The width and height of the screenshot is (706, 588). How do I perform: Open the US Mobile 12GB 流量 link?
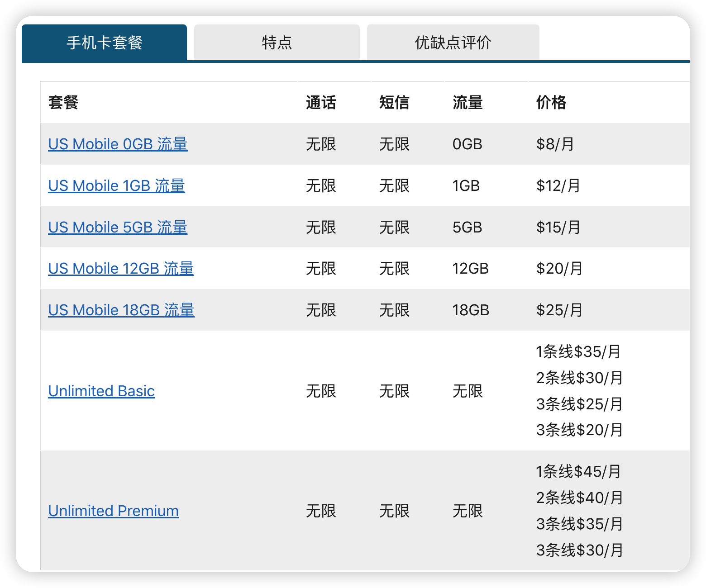tap(121, 269)
